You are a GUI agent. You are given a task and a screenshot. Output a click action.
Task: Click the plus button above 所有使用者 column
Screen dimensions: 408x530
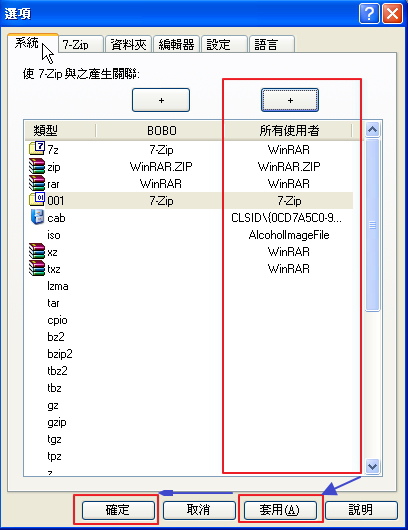pyautogui.click(x=290, y=100)
